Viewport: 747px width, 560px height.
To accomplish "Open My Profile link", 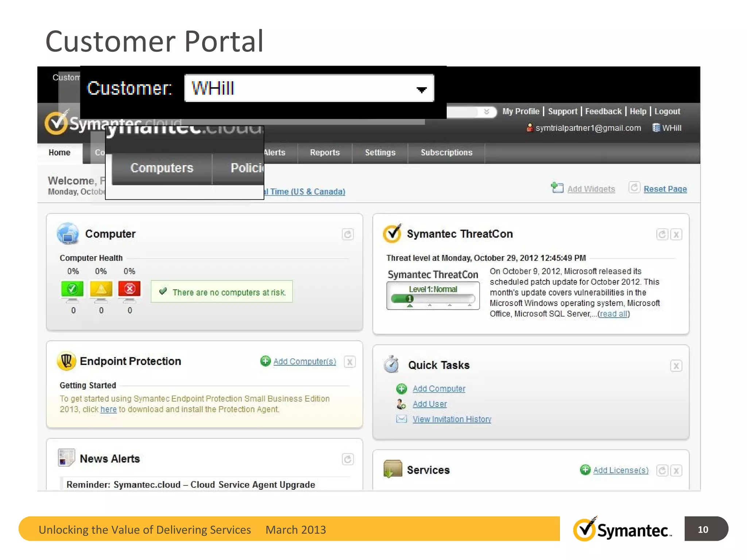I will pos(520,112).
